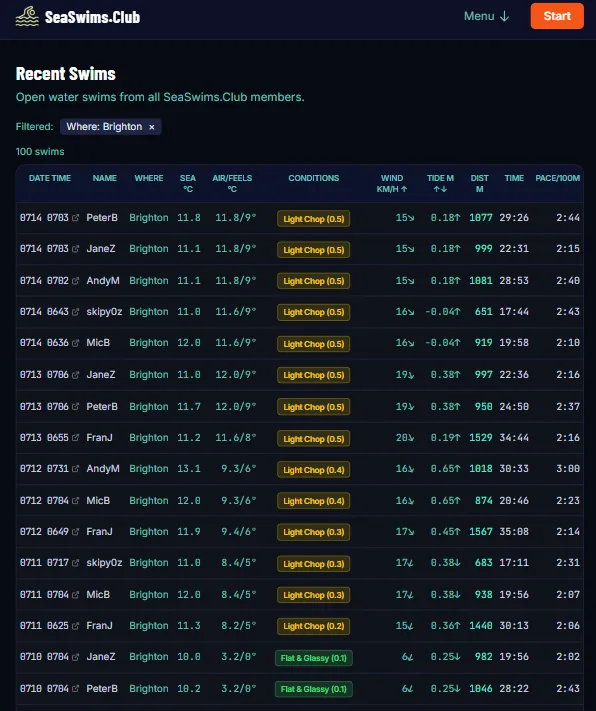
Task: Click the PACE/100M column header
Action: 557,178
